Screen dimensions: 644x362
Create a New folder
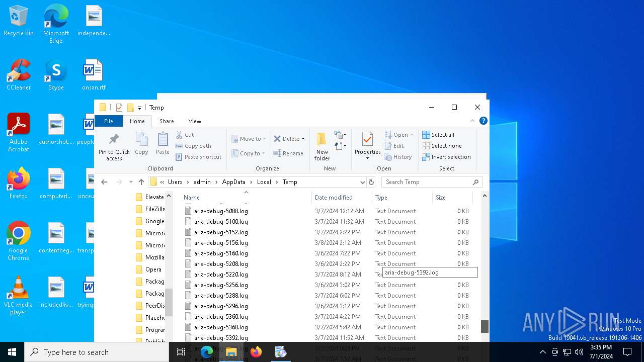pos(322,146)
